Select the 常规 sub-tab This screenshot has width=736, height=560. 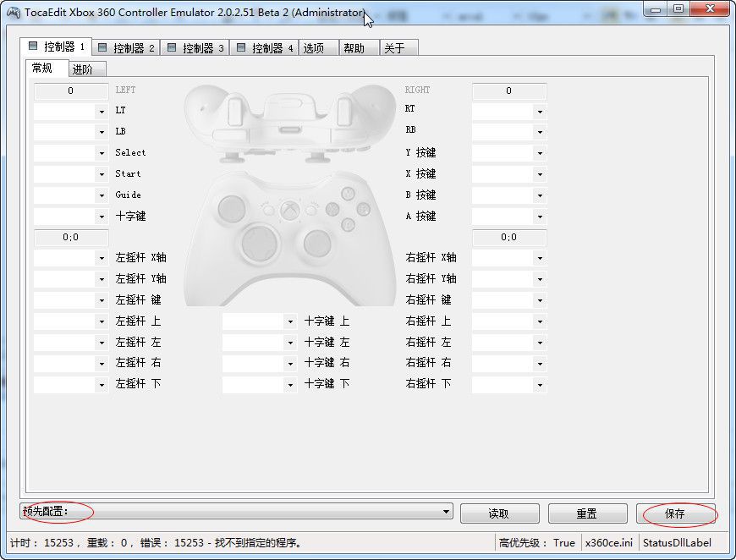pyautogui.click(x=47, y=68)
